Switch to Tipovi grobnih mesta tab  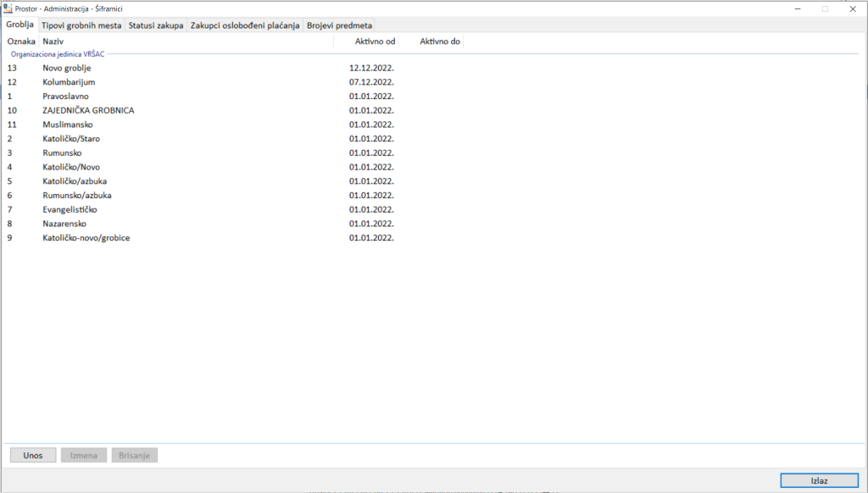coord(81,25)
